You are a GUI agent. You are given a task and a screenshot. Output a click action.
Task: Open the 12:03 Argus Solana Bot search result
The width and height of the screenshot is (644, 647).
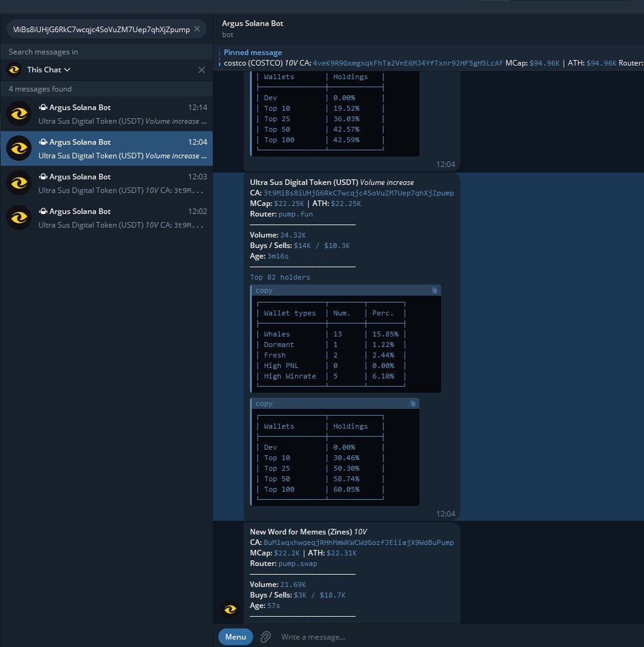[106, 183]
